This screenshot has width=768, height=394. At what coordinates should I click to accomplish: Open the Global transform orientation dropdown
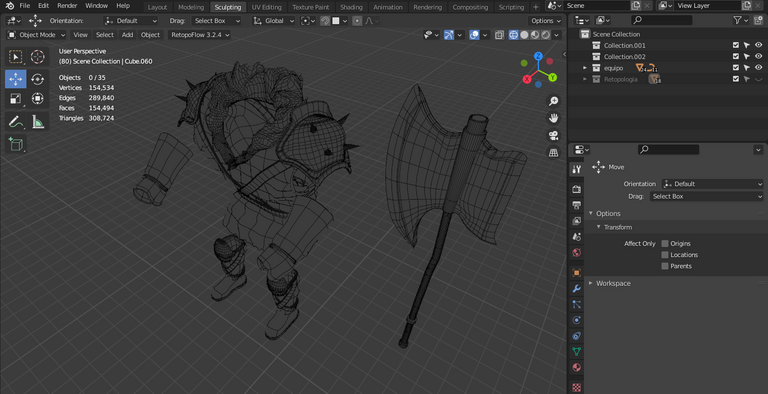tap(274, 21)
